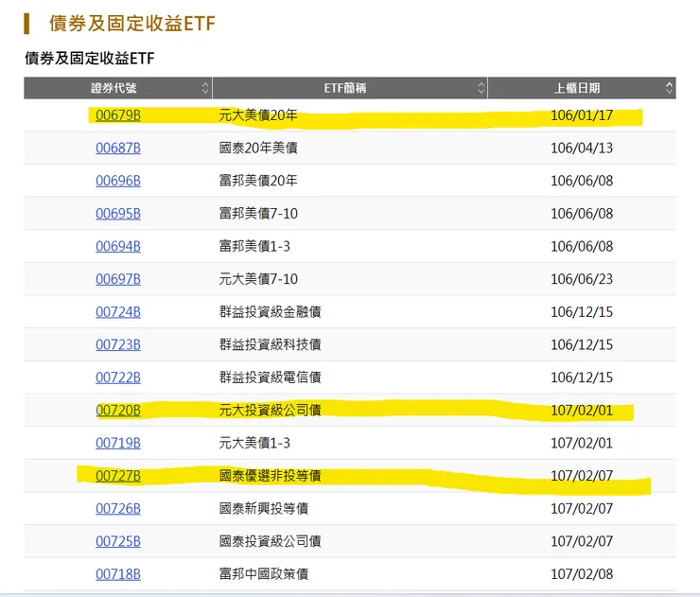Open the 00694B ETF link
This screenshot has height=597, width=700.
(118, 247)
